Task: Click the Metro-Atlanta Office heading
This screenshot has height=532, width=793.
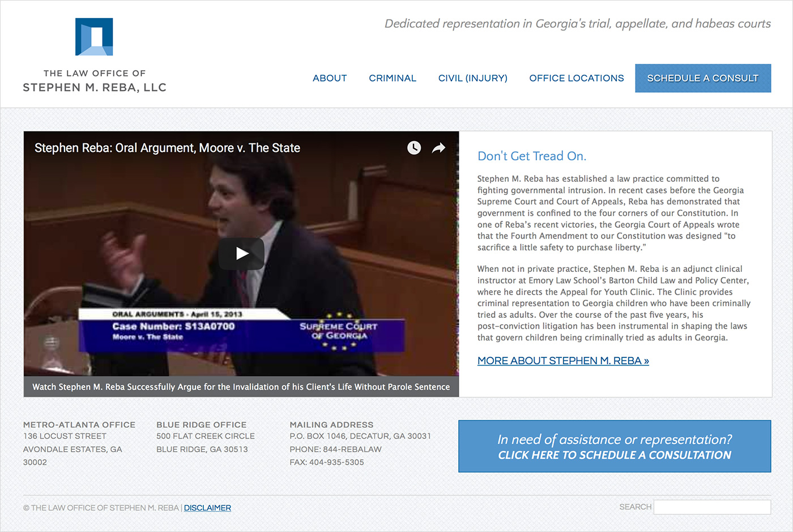Action: pyautogui.click(x=79, y=424)
